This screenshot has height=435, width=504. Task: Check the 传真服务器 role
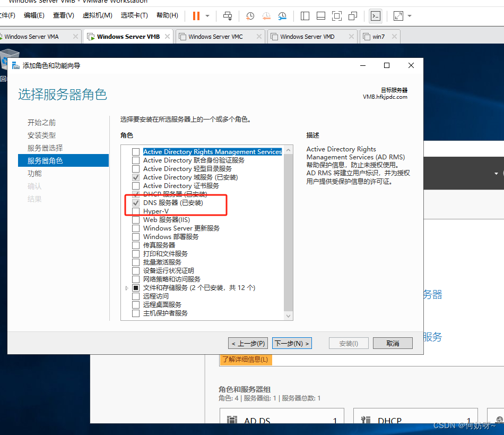[x=136, y=245]
